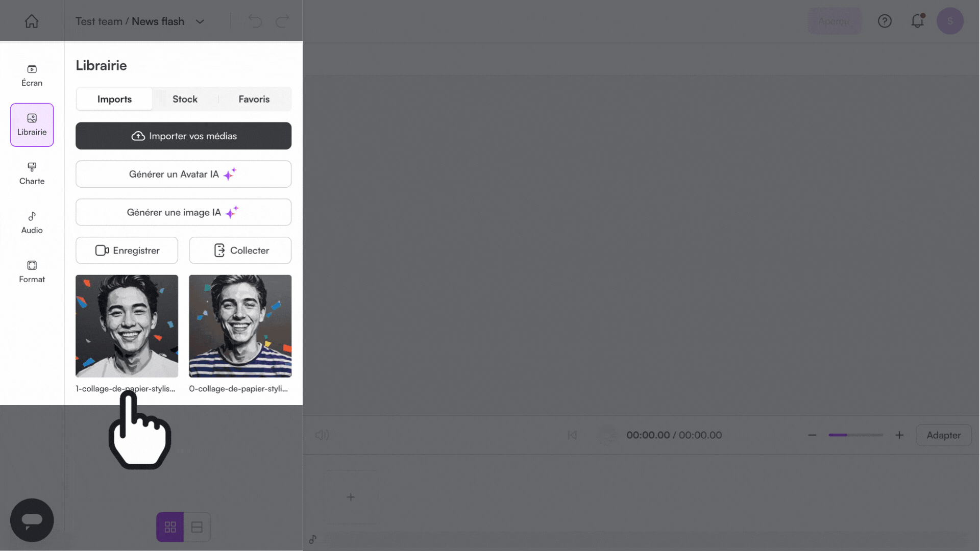This screenshot has width=980, height=551.
Task: Open the support chat bubble
Action: (32, 520)
